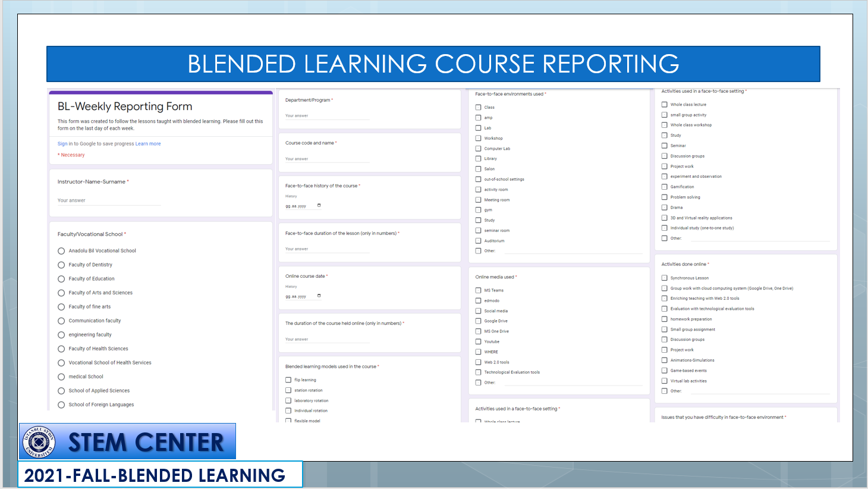Viewport: 868px width, 489px height.
Task: Check MS Teams online media
Action: tap(478, 290)
